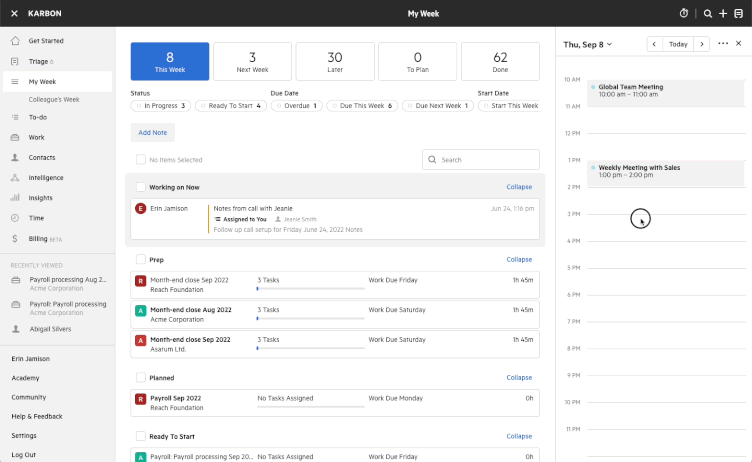Open the Billing section
This screenshot has height=462, width=752.
[x=38, y=239]
